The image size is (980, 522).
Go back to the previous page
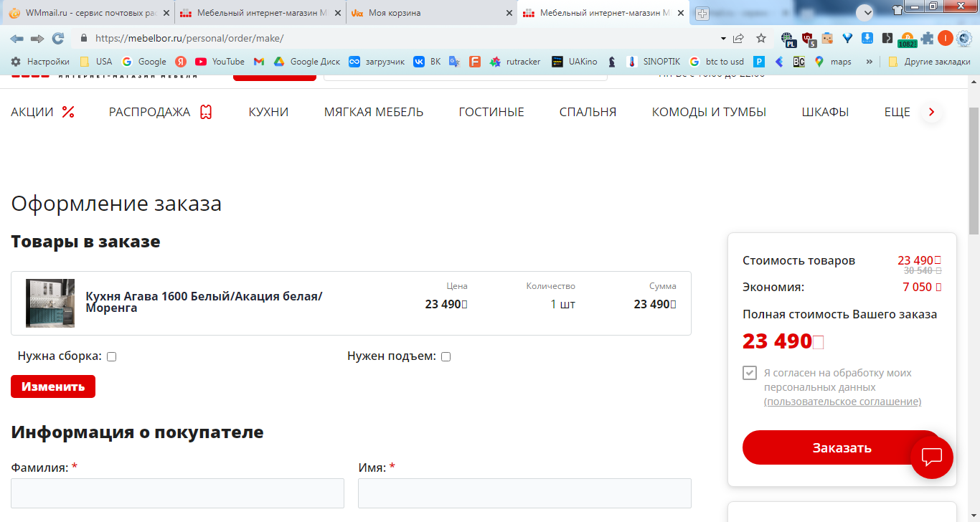tap(17, 38)
